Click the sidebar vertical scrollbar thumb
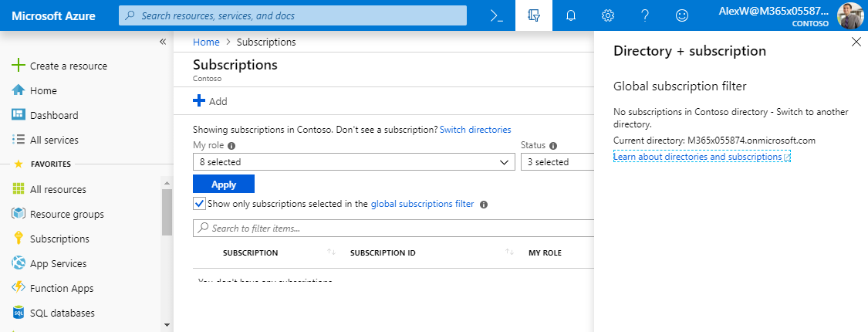Viewport: 868px width, 332px height. tap(167, 212)
